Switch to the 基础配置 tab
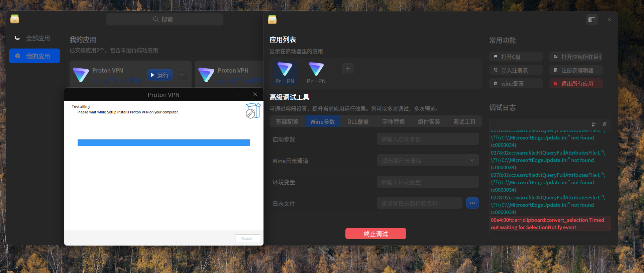 click(x=287, y=121)
